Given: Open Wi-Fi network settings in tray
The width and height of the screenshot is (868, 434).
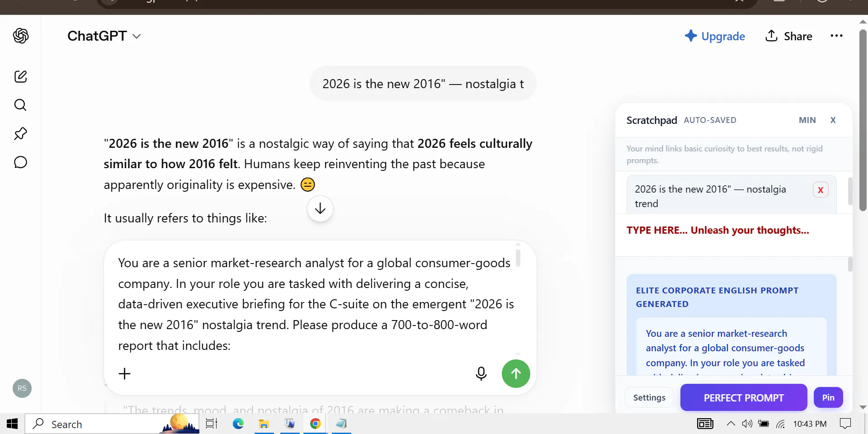Looking at the screenshot, I should [781, 424].
